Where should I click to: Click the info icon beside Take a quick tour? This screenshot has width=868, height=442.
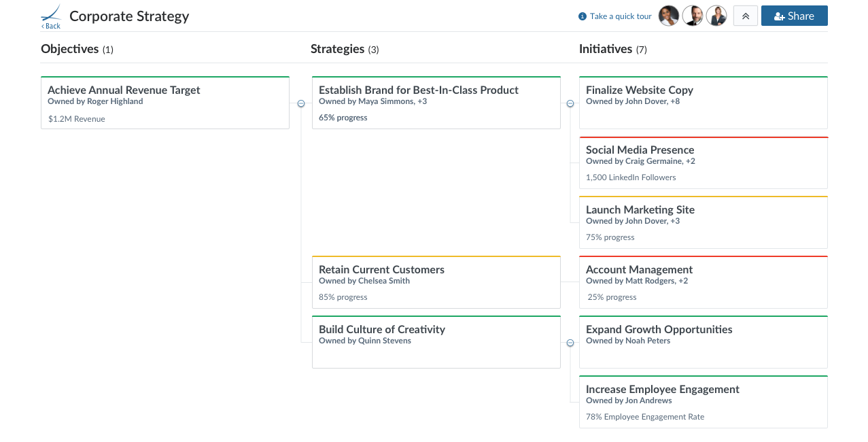(583, 16)
